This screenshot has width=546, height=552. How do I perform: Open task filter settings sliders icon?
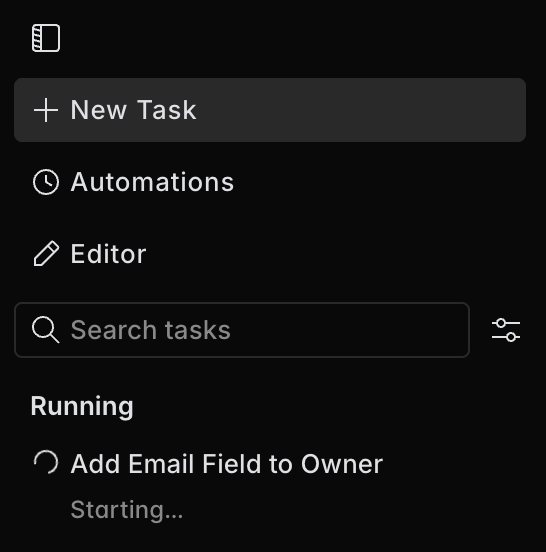pos(506,330)
